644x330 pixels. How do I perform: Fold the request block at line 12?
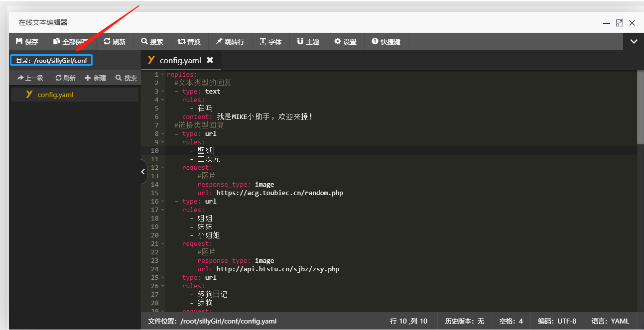pos(162,168)
